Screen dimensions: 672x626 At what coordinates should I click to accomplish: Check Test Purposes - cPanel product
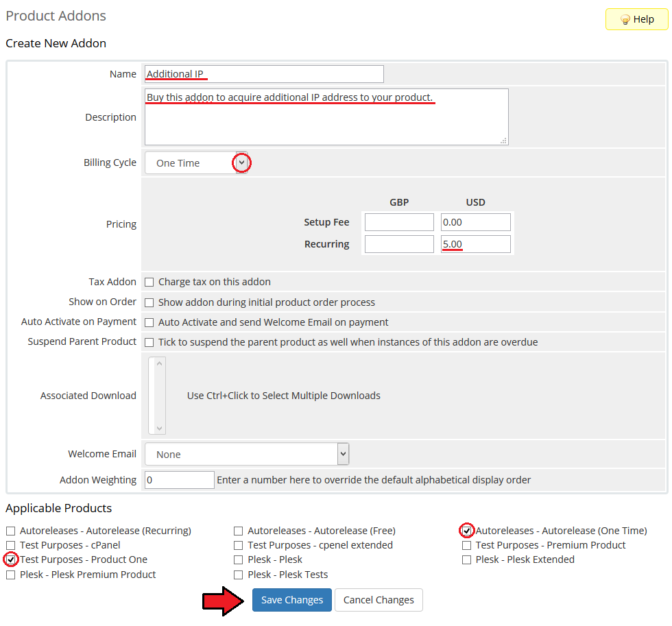[x=11, y=545]
